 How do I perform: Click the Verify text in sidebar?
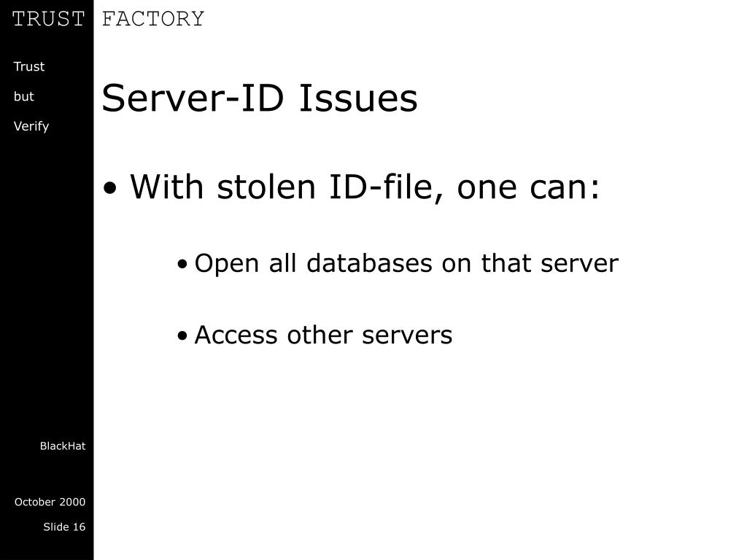31,126
